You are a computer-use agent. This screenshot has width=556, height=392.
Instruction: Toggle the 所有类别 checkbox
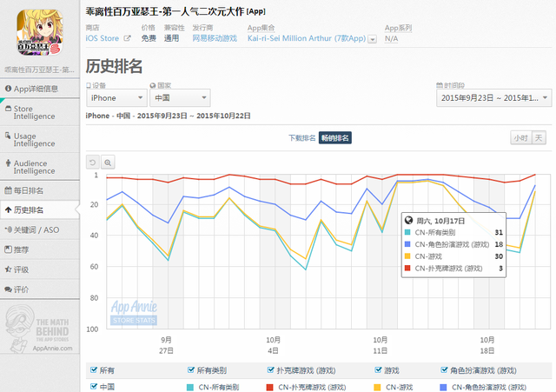pyautogui.click(x=191, y=370)
